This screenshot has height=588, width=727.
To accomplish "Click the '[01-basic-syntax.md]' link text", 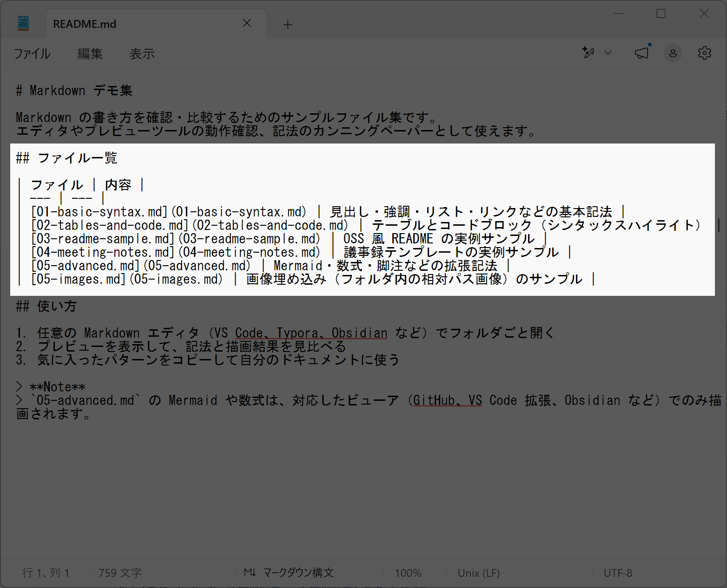I will (99, 212).
